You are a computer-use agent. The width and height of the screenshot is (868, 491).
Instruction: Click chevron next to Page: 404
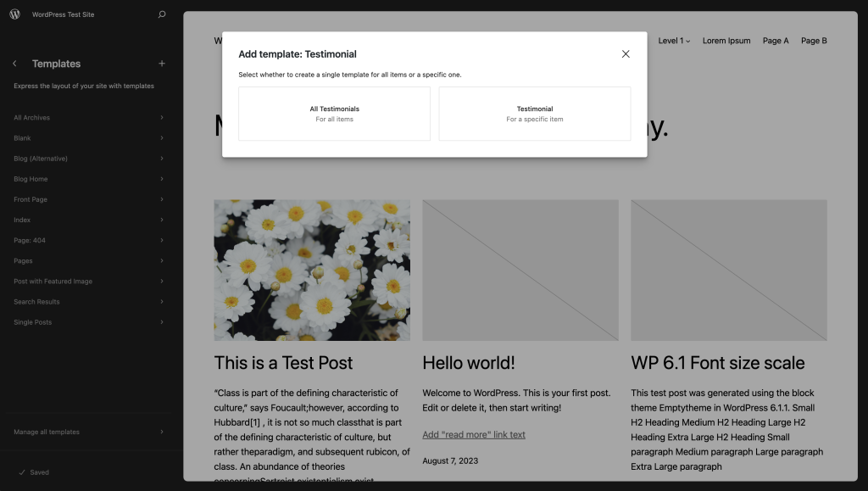pos(161,240)
